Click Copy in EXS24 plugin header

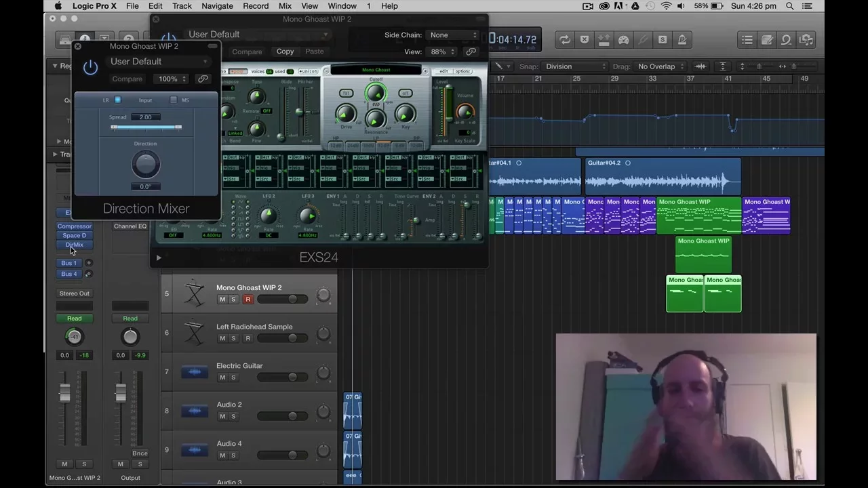click(x=285, y=52)
